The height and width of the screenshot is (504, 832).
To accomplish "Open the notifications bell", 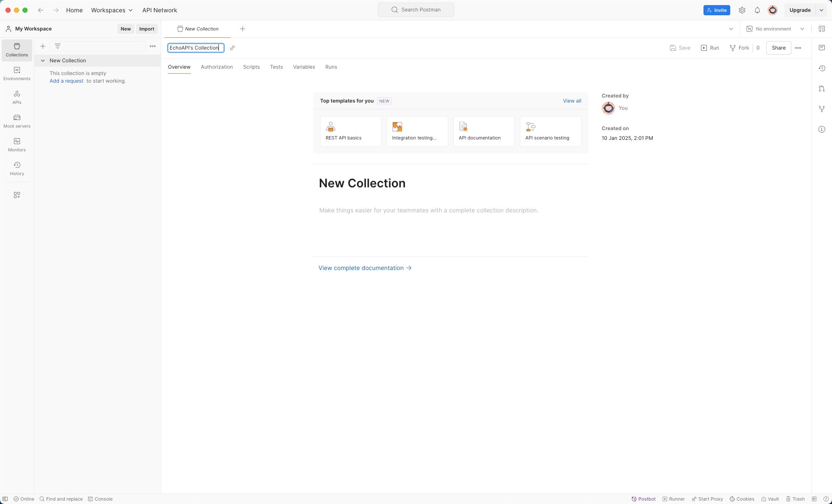I will click(757, 10).
